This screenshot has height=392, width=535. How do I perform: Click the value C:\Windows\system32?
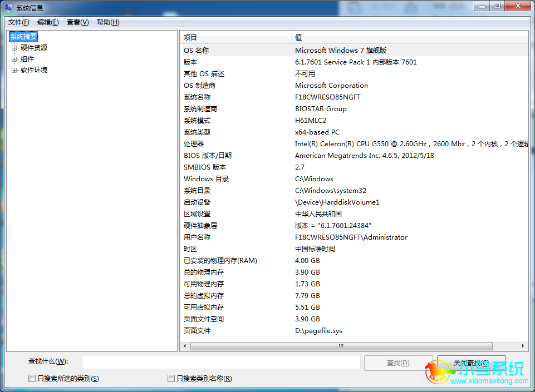pyautogui.click(x=331, y=191)
